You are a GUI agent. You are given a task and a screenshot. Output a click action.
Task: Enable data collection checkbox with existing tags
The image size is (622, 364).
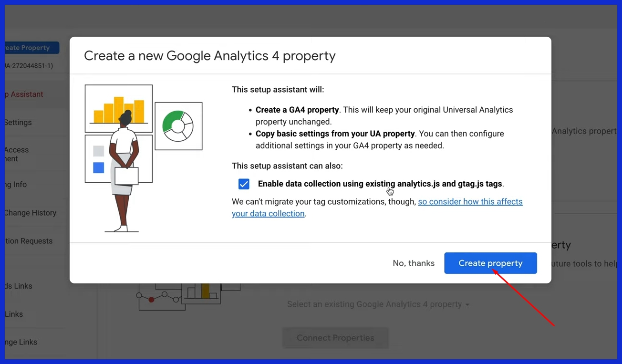[x=244, y=184]
